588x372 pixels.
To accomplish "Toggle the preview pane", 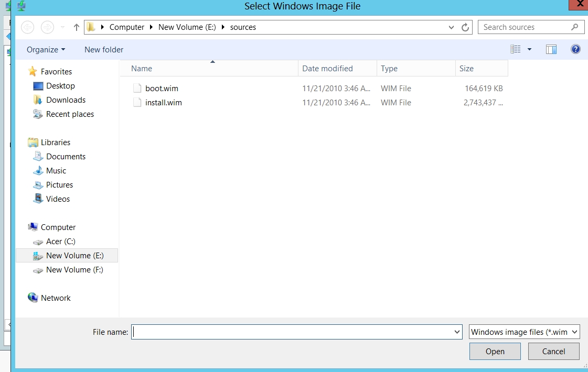I will click(x=551, y=49).
